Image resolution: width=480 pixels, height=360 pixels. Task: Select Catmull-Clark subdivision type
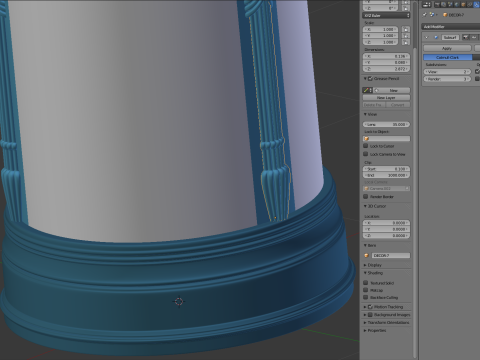(x=448, y=58)
